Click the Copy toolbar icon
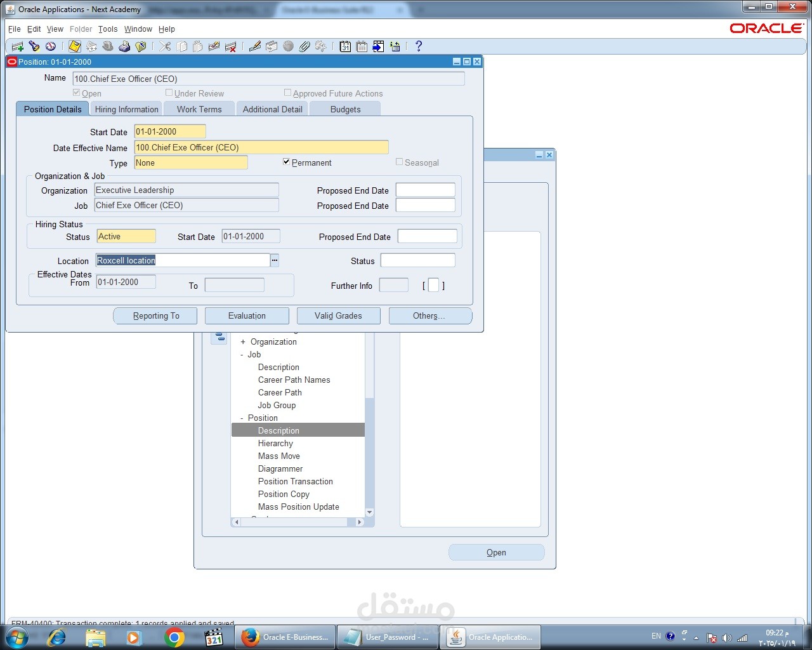 181,46
